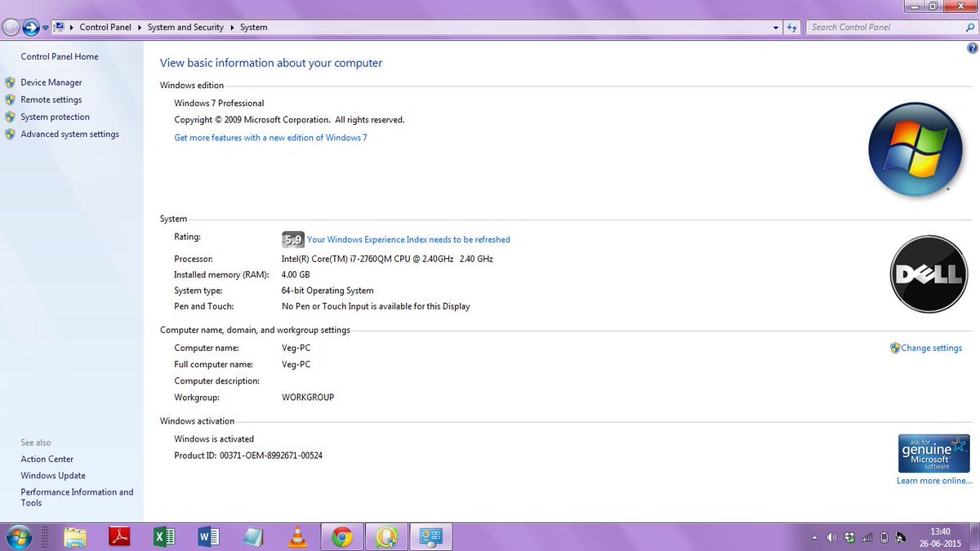Click the Dropbox tray icon
The height and width of the screenshot is (551, 980).
pos(850,537)
